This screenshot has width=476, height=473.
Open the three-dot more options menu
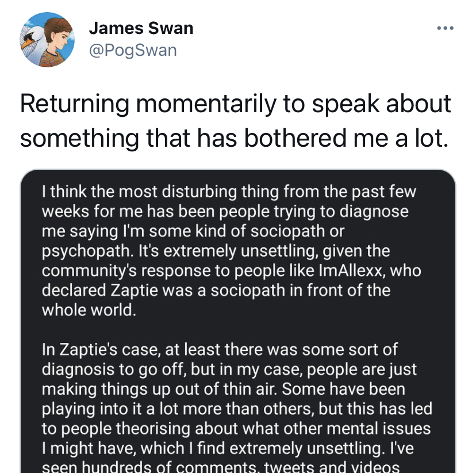(x=445, y=28)
